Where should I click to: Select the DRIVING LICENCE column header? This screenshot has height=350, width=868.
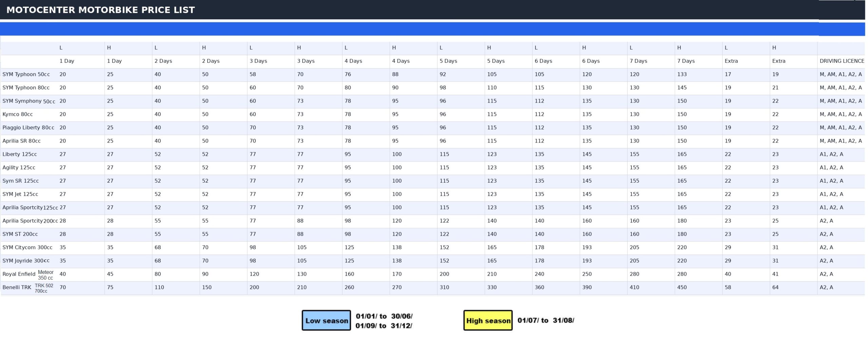(x=842, y=61)
